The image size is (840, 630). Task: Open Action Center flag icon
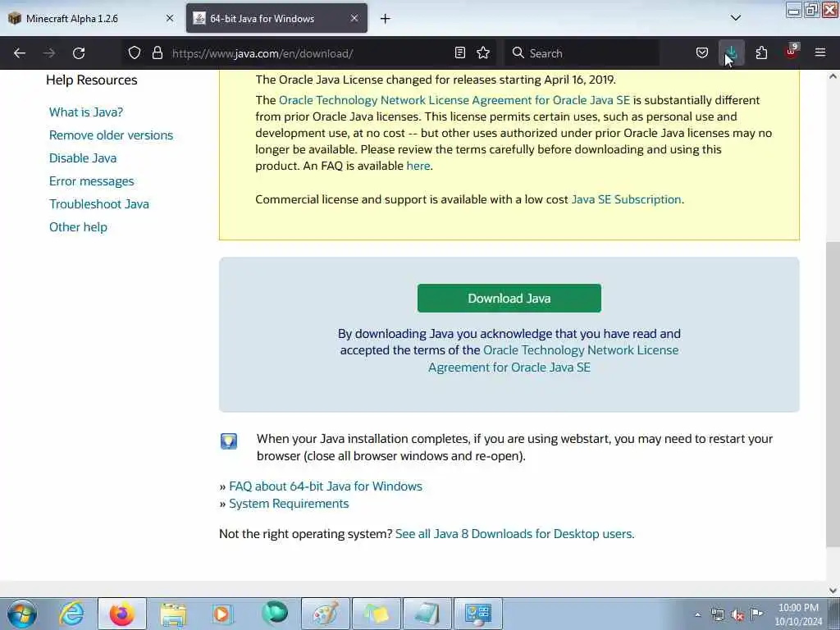(756, 614)
